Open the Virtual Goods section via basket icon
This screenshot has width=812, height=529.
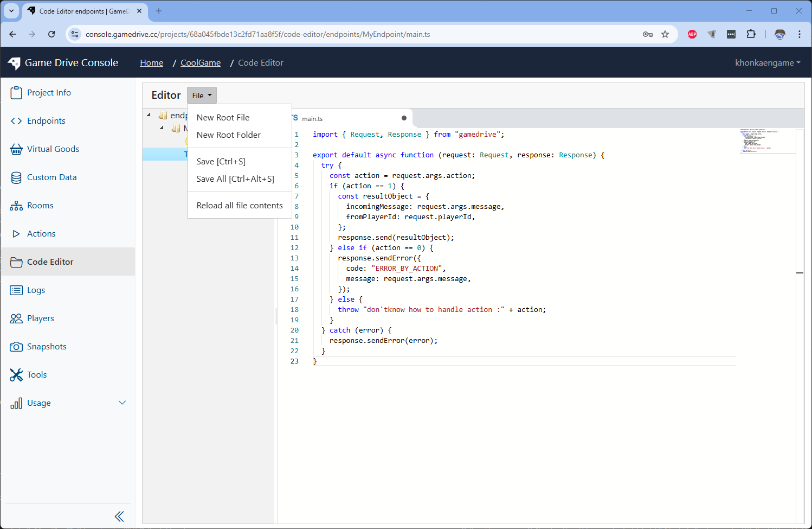coord(16,149)
